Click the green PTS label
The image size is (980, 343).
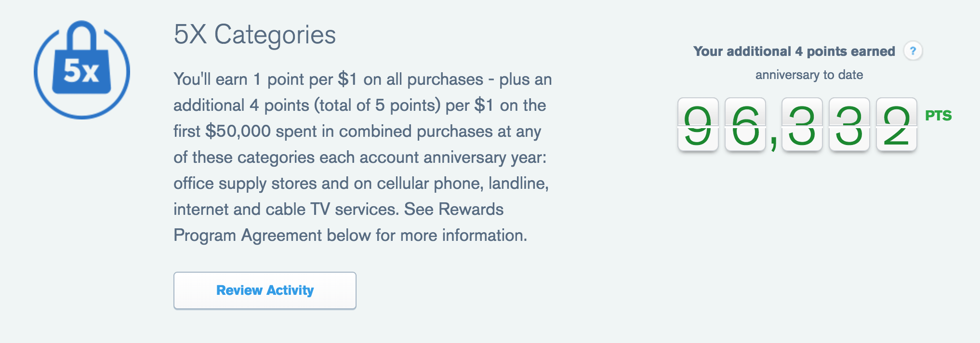tap(938, 116)
